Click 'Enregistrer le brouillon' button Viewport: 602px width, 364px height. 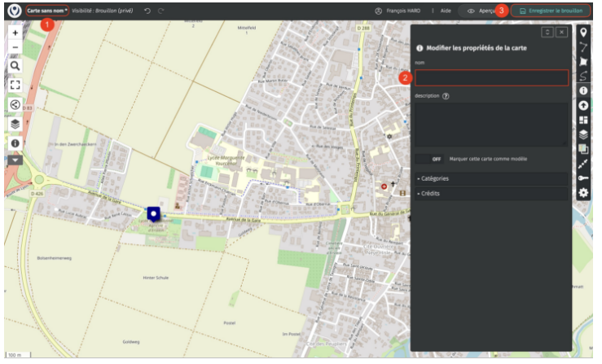point(550,11)
